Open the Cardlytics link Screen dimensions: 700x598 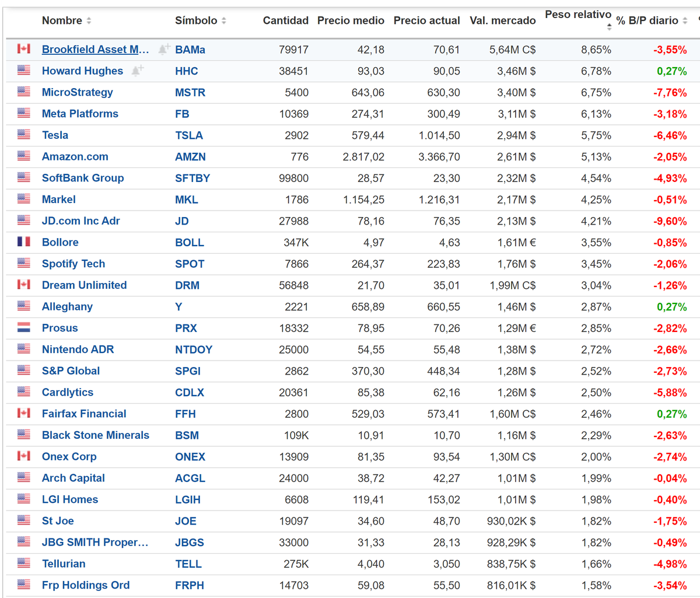click(x=68, y=393)
